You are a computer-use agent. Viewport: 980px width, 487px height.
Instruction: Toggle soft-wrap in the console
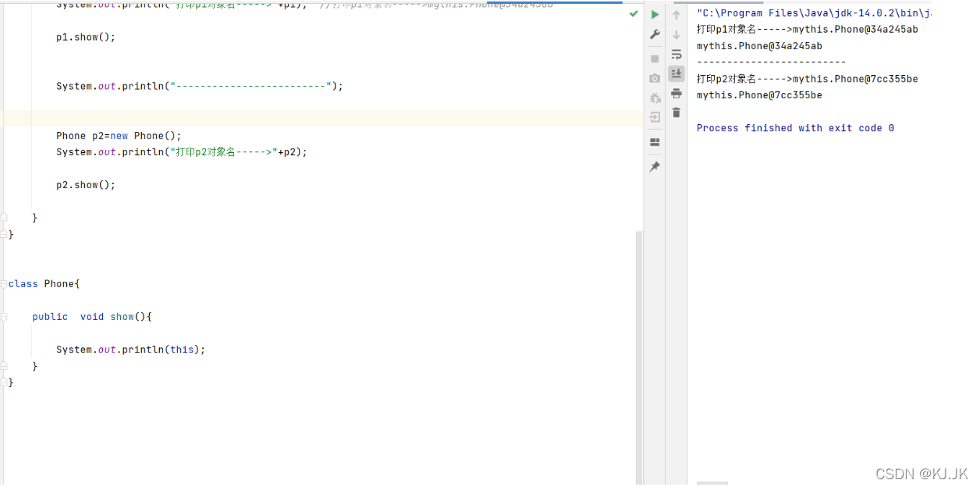[x=676, y=55]
